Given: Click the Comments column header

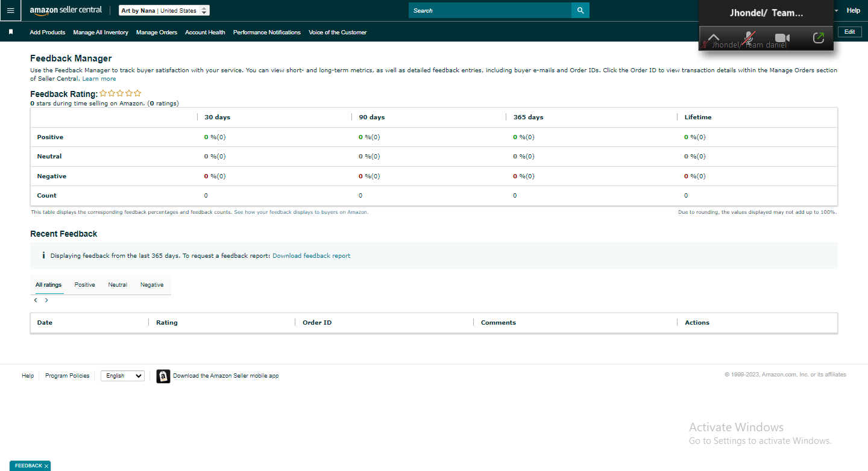Looking at the screenshot, I should [498, 323].
